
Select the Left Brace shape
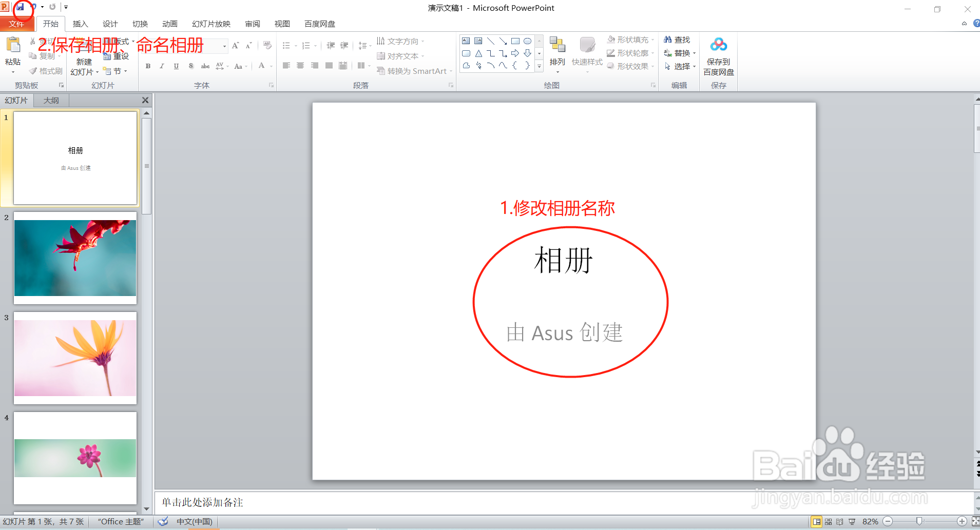click(515, 66)
